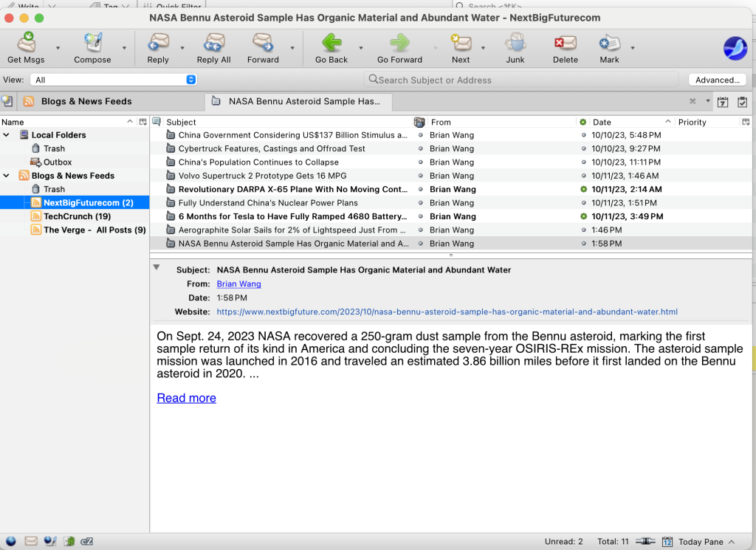The image size is (756, 550).
Task: Open the message list column picker icon
Action: [x=746, y=122]
